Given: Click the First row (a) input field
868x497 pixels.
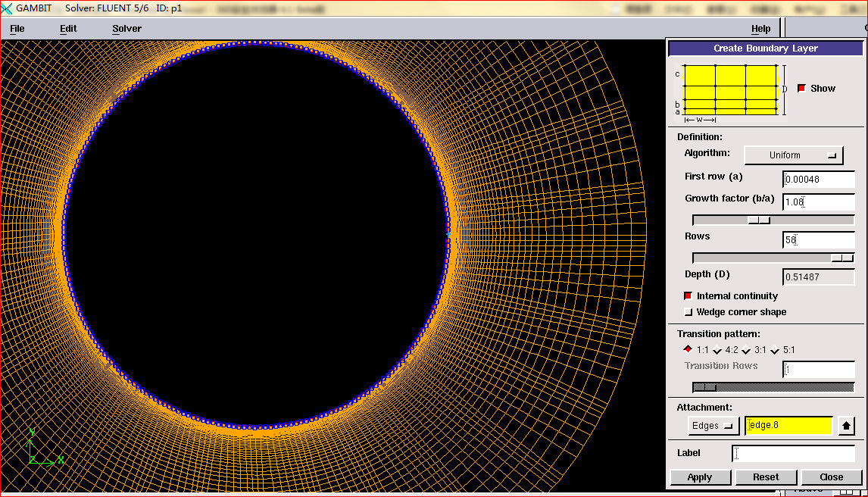Looking at the screenshot, I should [x=819, y=180].
